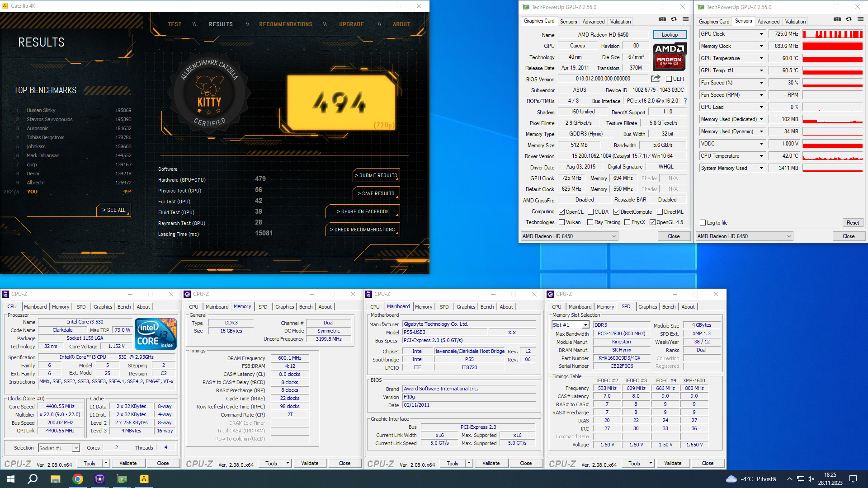
Task: Click CPU-Z icon in taskbar
Action: click(100, 479)
